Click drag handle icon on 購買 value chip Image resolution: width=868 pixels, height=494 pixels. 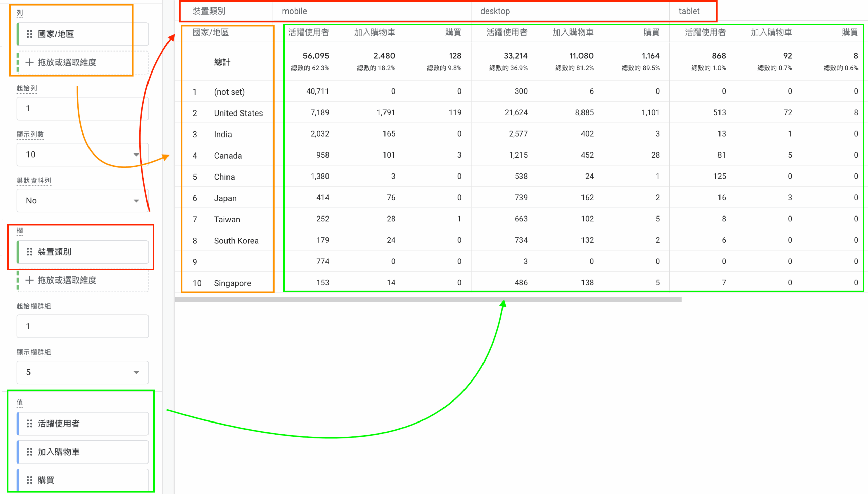pos(29,480)
